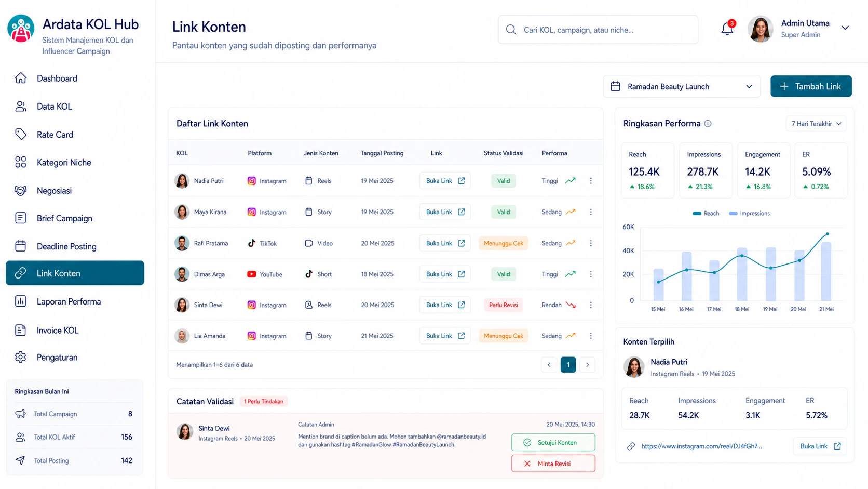
Task: Click the link chain icon beside Instagram URL
Action: point(631,446)
